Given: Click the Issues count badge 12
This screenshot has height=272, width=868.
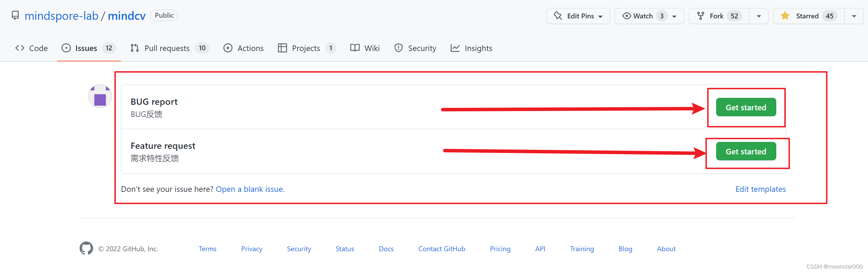Looking at the screenshot, I should (x=109, y=48).
